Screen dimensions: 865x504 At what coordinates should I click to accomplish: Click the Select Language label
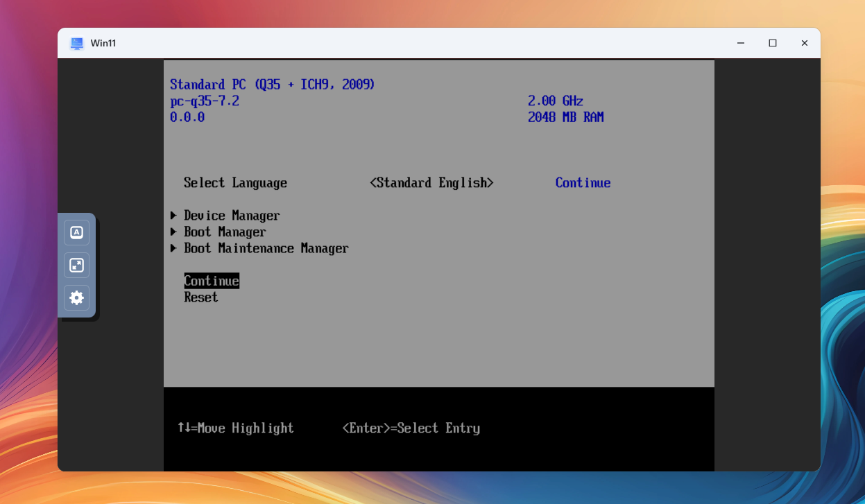tap(235, 183)
